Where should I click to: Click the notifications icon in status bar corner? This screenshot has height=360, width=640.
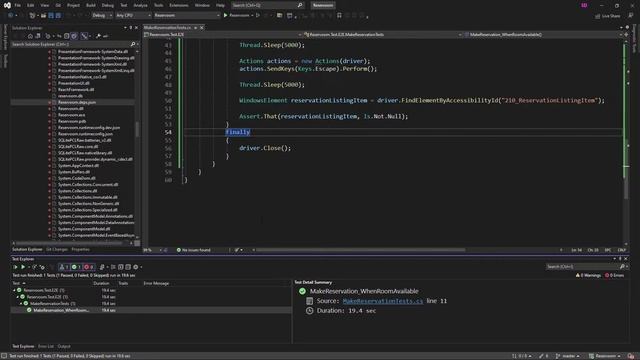(x=631, y=356)
